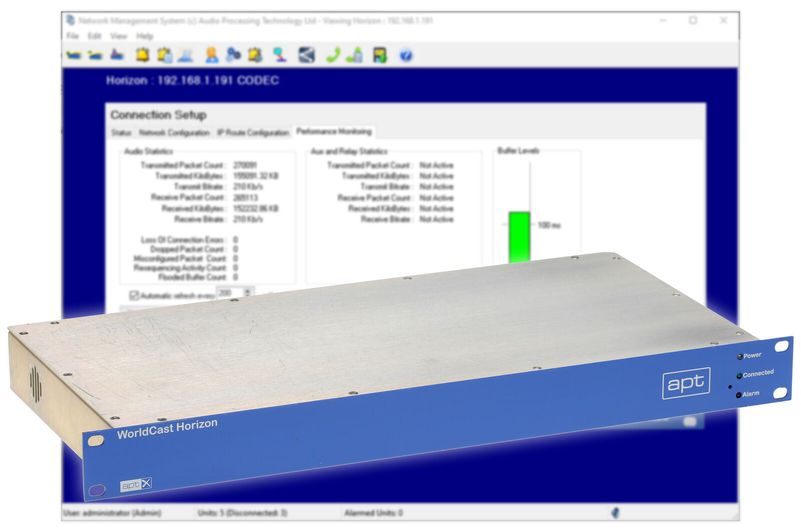The image size is (801, 532).
Task: Click the bell with document toolbar icon
Action: tap(165, 55)
